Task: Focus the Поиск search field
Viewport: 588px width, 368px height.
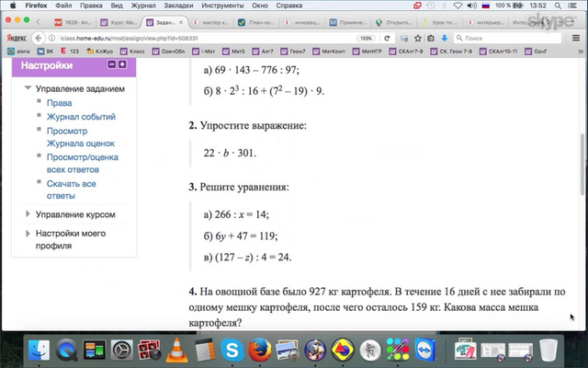Action: [508, 39]
